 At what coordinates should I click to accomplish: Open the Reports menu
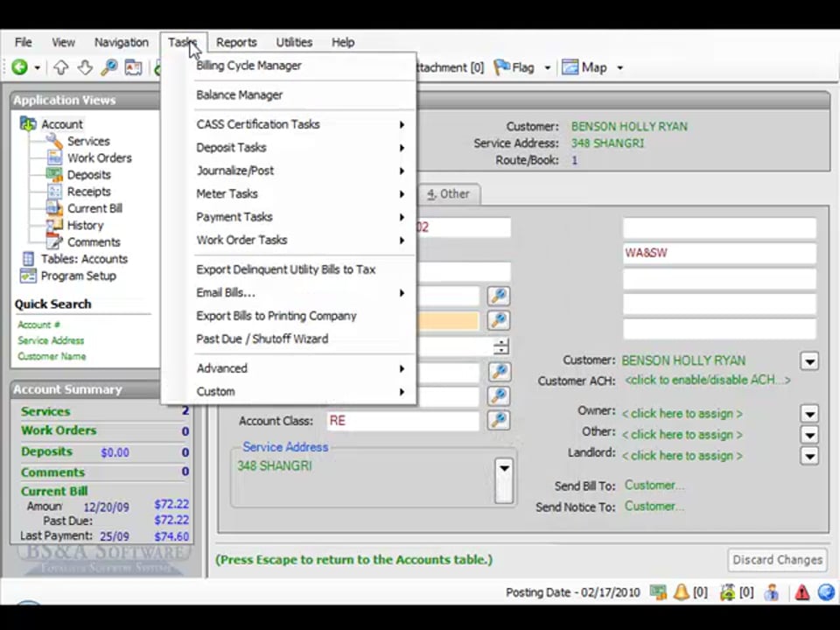click(236, 42)
